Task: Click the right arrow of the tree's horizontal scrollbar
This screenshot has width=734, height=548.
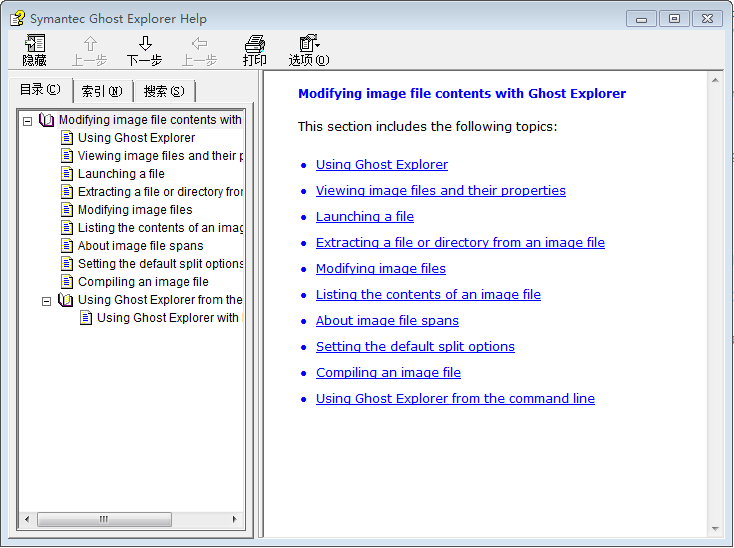Action: pyautogui.click(x=235, y=520)
